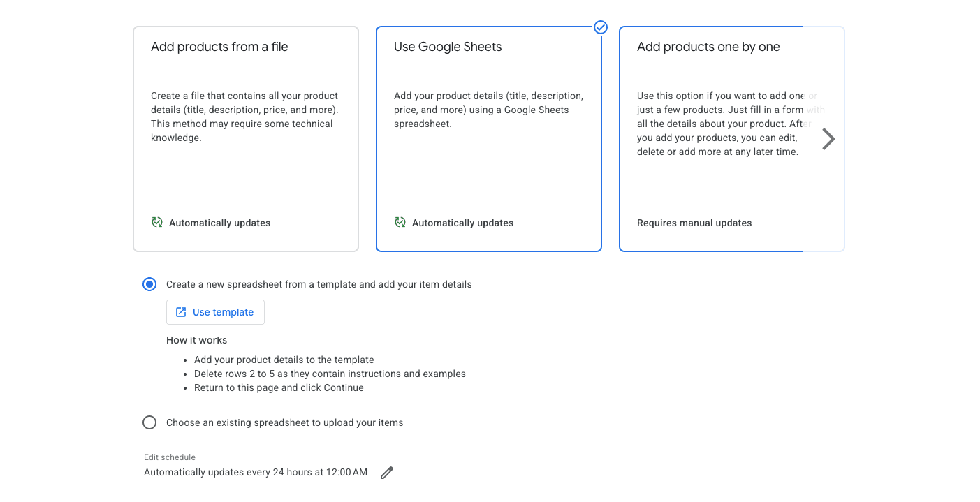Toggle selection of the Use Google Sheets method
Screen dimensions: 980x502
point(488,138)
